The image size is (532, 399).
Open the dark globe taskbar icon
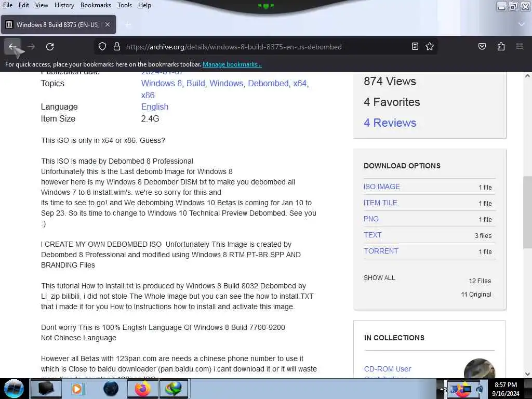tap(111, 389)
